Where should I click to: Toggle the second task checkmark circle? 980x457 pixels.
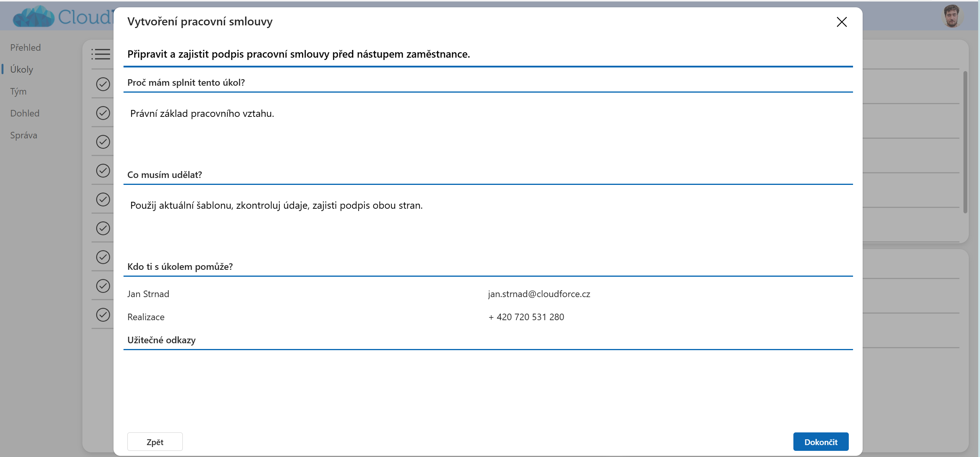tap(103, 113)
